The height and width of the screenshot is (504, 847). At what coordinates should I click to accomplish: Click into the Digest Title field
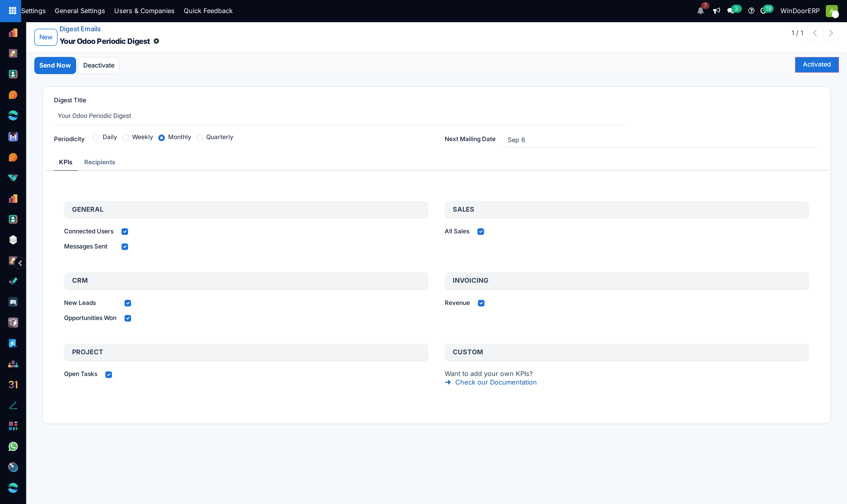[341, 116]
